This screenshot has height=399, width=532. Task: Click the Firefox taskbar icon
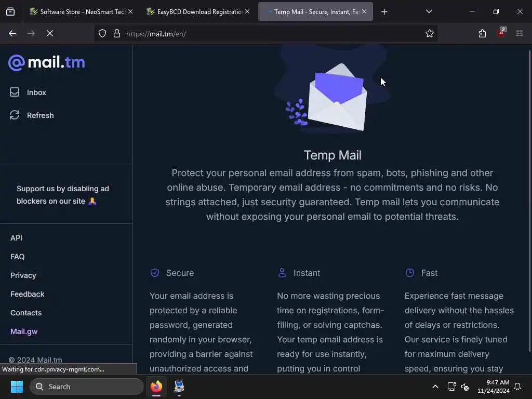tap(156, 387)
